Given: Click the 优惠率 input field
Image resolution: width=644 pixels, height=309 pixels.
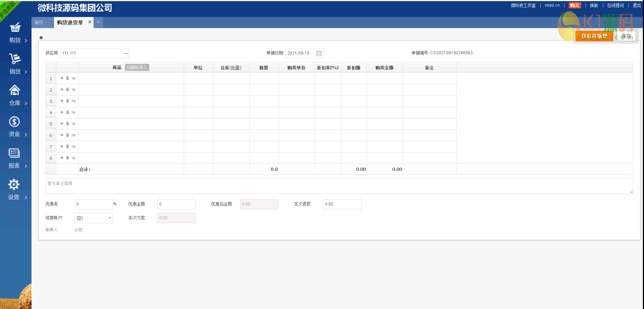Looking at the screenshot, I should 93,204.
